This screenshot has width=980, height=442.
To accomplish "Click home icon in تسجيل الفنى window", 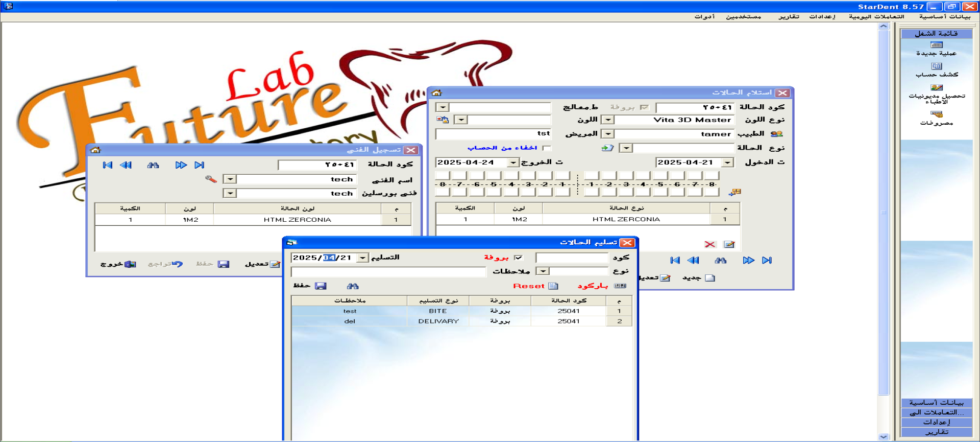I will (95, 150).
